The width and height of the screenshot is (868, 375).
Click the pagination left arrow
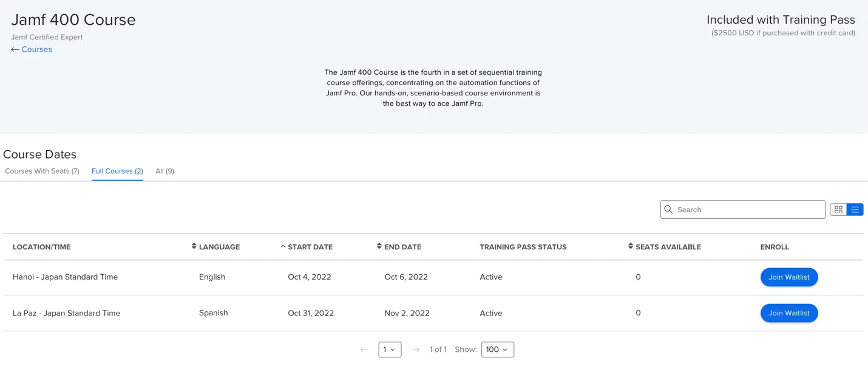point(364,349)
